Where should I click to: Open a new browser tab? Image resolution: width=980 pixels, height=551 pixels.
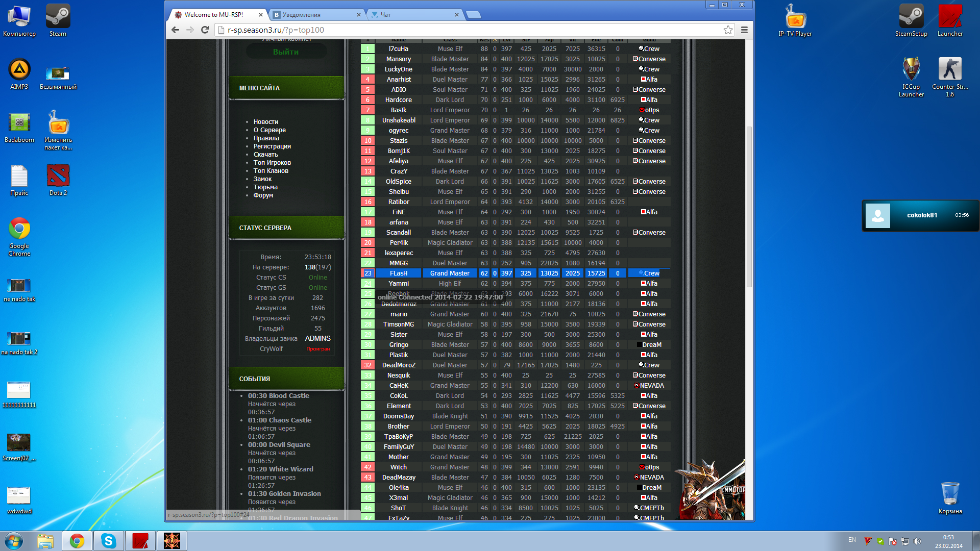coord(473,15)
